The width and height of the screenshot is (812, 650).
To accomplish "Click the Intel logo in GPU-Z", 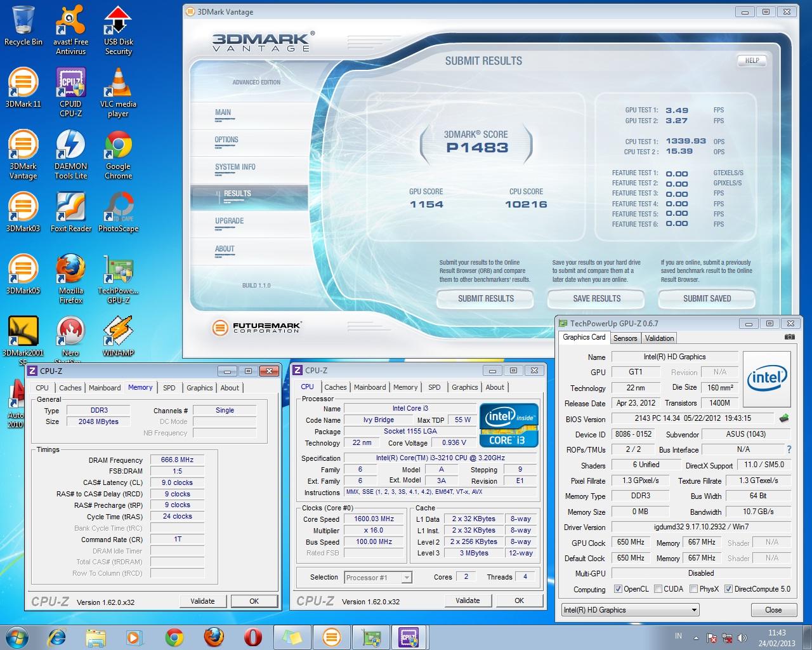I will [x=767, y=380].
